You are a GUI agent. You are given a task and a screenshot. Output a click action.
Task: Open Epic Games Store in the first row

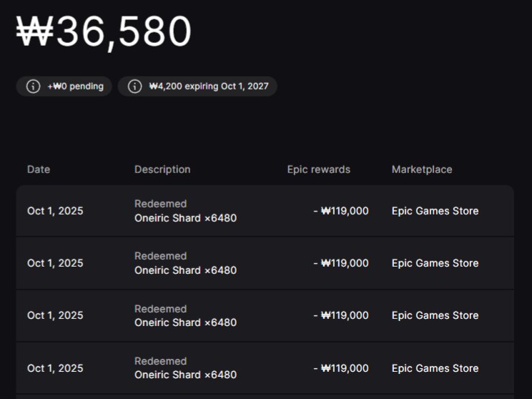pyautogui.click(x=435, y=211)
